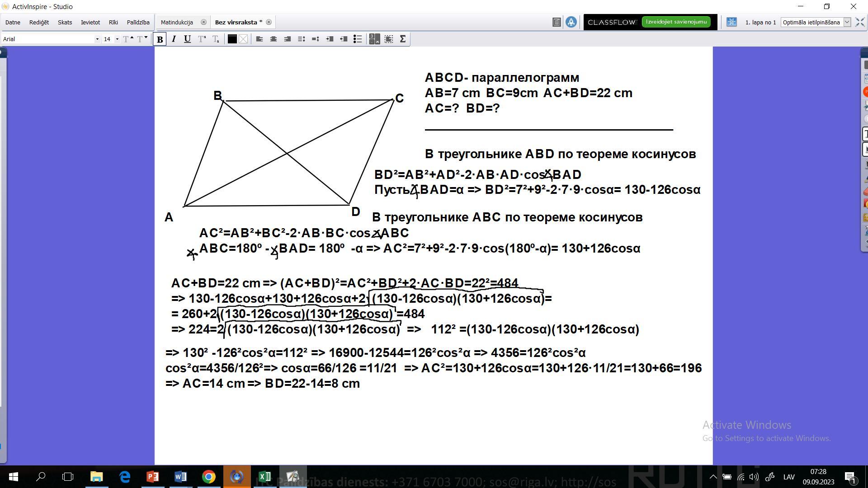
Task: Click the ClassFlow logo
Action: click(x=612, y=22)
